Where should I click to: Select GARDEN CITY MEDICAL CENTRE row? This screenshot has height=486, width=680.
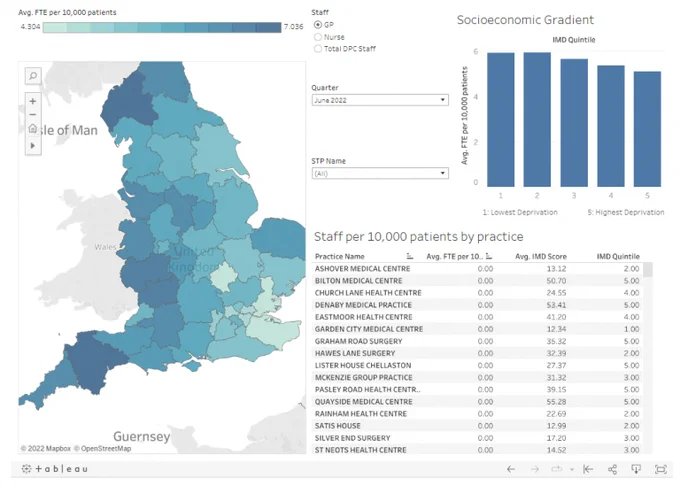click(477, 329)
